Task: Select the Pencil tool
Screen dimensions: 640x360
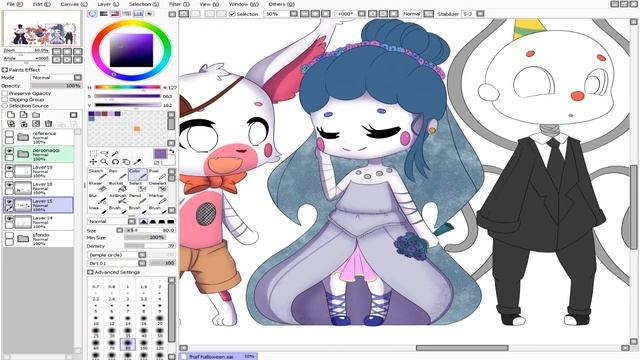Action: [138, 199]
